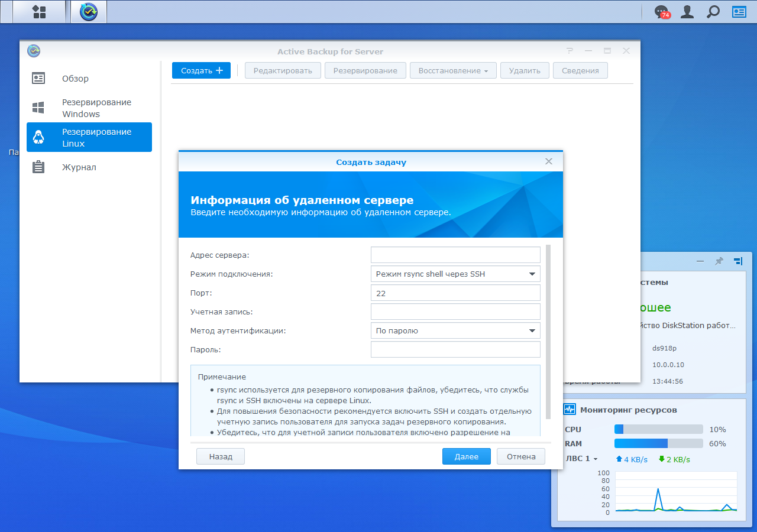Select Резервирование Linux in sidebar
This screenshot has width=757, height=532.
[89, 137]
